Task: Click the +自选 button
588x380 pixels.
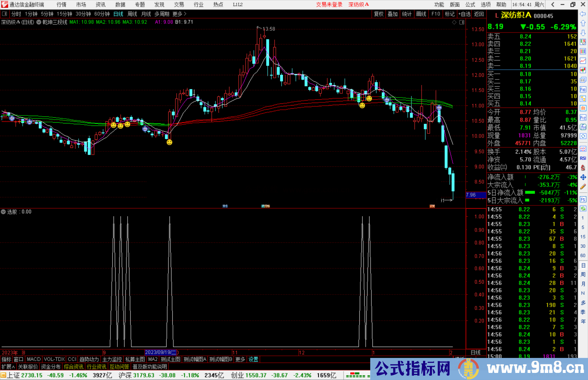Action: (464, 14)
